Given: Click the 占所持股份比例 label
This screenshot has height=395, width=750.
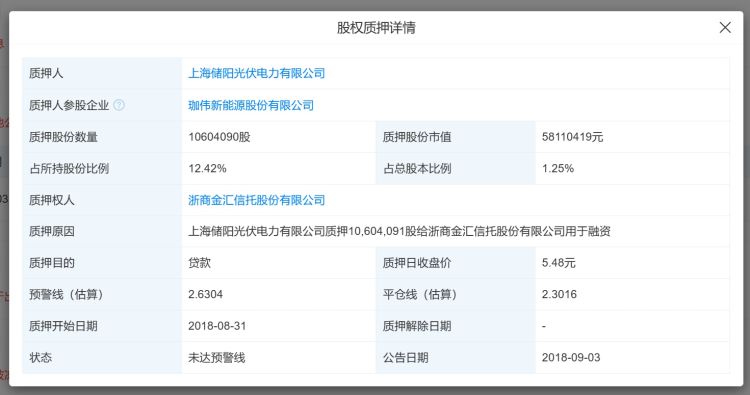Looking at the screenshot, I should [69, 168].
